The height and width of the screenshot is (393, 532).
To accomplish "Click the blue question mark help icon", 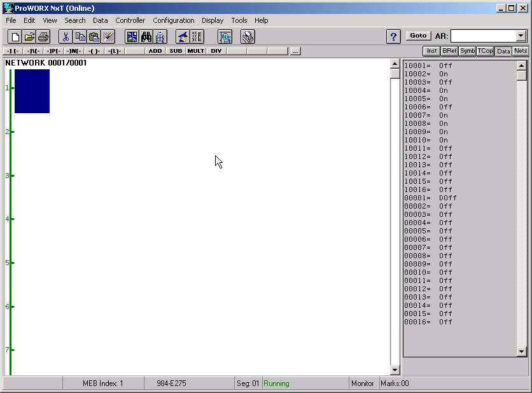I will point(394,37).
